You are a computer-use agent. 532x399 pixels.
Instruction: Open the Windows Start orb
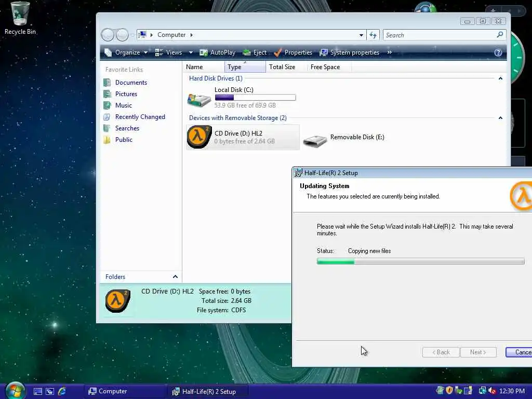click(15, 391)
